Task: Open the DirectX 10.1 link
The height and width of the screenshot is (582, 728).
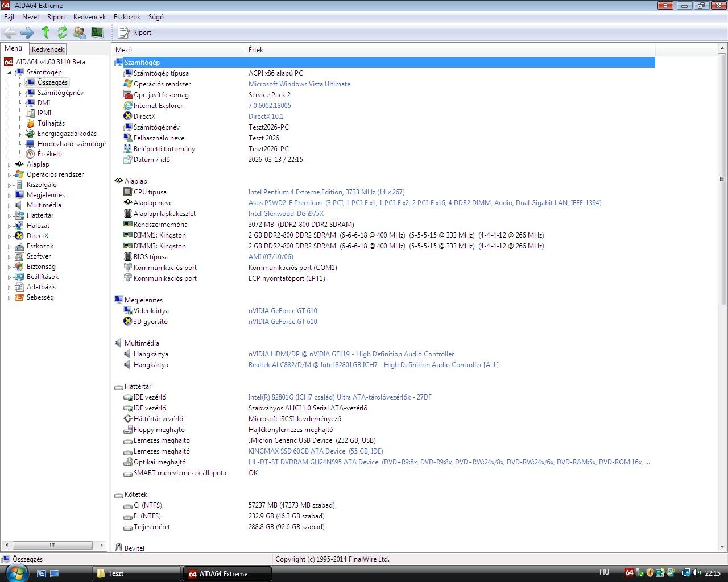Action: (266, 117)
